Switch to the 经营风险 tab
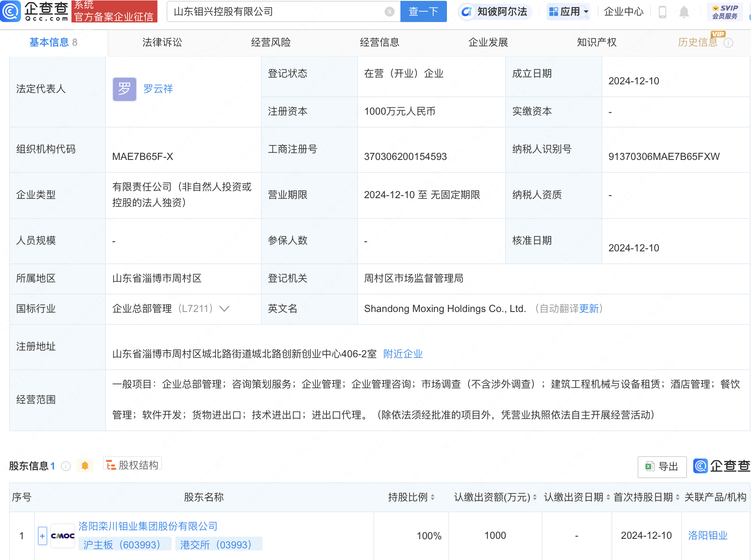The width and height of the screenshot is (751, 560). click(x=271, y=42)
